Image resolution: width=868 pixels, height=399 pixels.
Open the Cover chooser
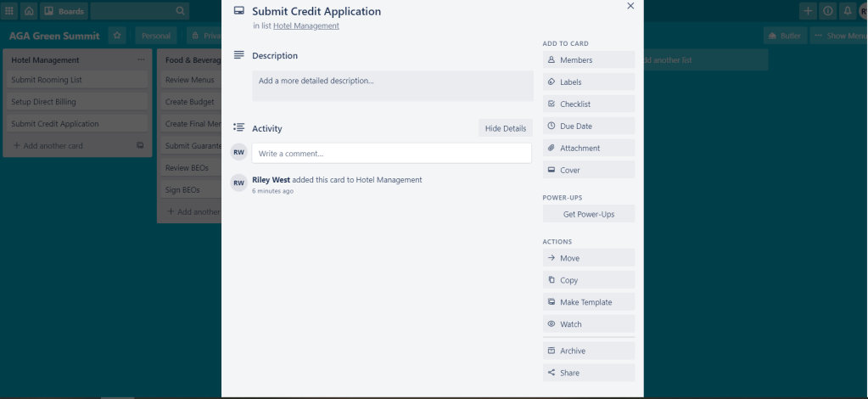589,171
